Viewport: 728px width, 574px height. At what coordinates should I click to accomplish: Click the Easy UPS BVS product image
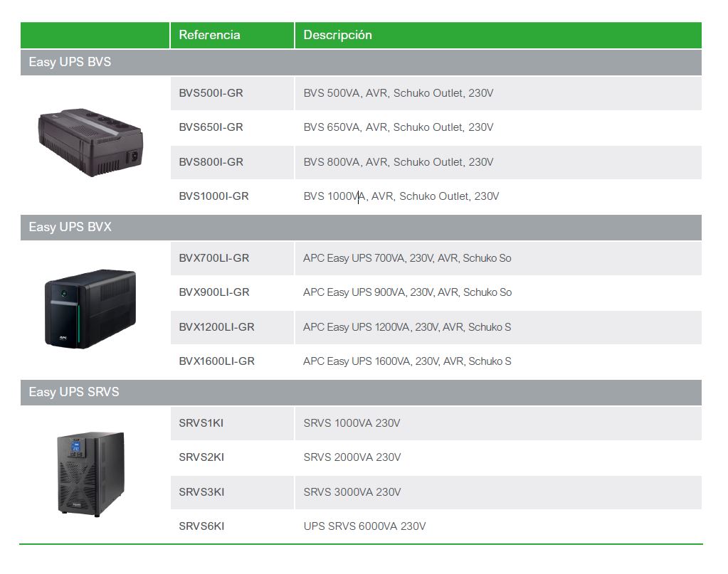point(90,142)
